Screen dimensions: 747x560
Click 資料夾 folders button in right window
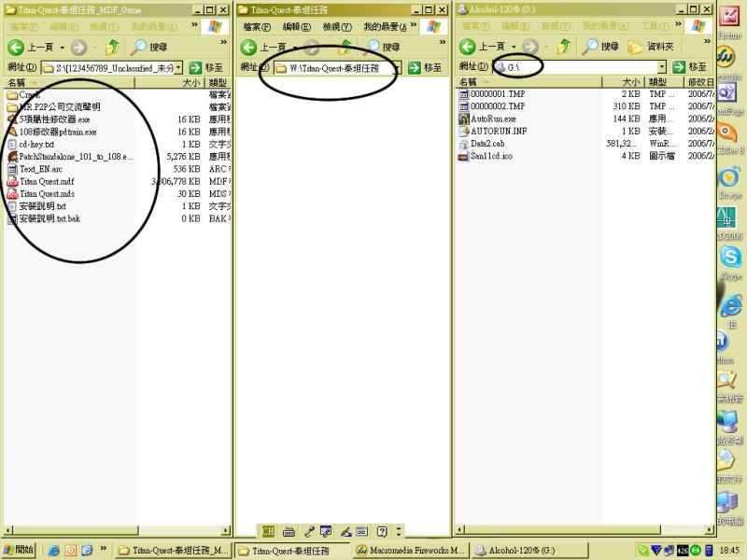[650, 47]
